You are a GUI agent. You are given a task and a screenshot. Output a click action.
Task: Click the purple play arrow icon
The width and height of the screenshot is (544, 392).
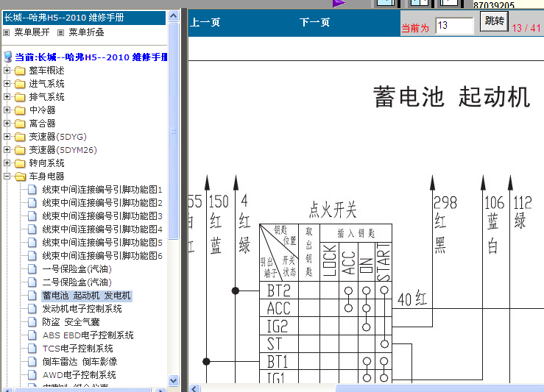tap(339, 3)
